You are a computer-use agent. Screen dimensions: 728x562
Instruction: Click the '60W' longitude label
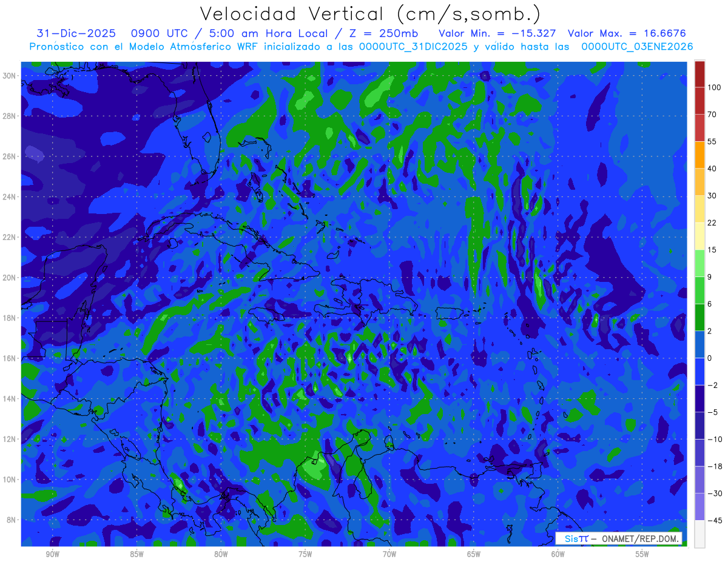coord(558,554)
